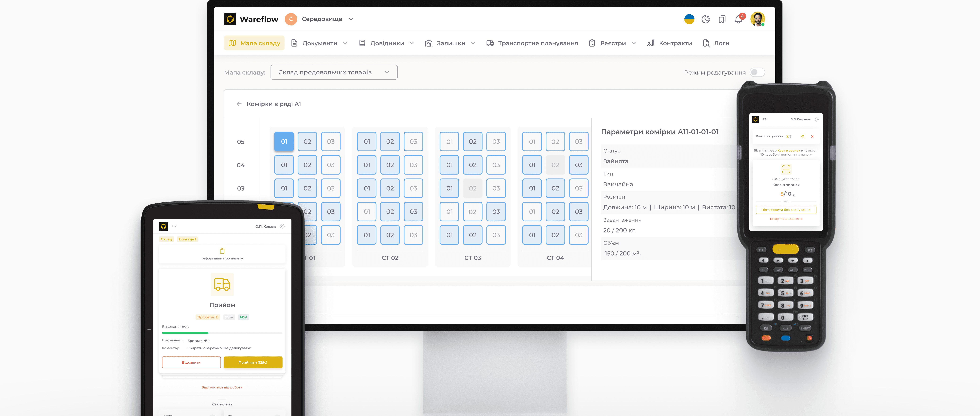
Task: Open Транспортне планування menu item
Action: [532, 43]
